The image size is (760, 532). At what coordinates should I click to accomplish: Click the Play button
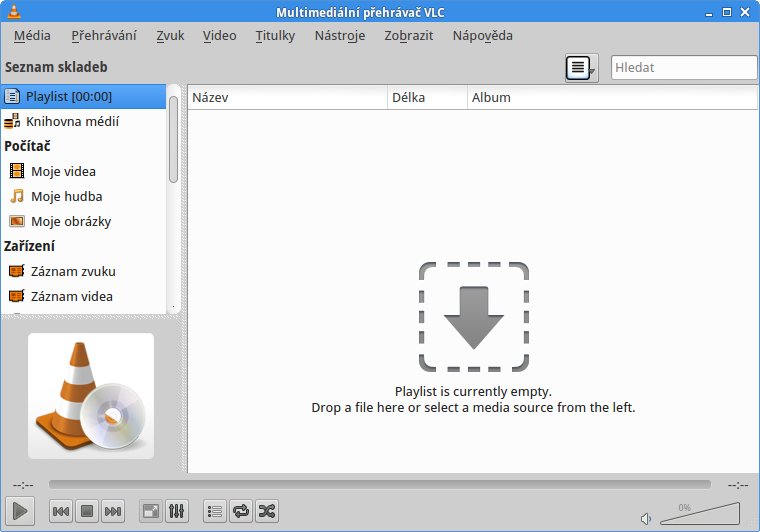click(x=20, y=511)
